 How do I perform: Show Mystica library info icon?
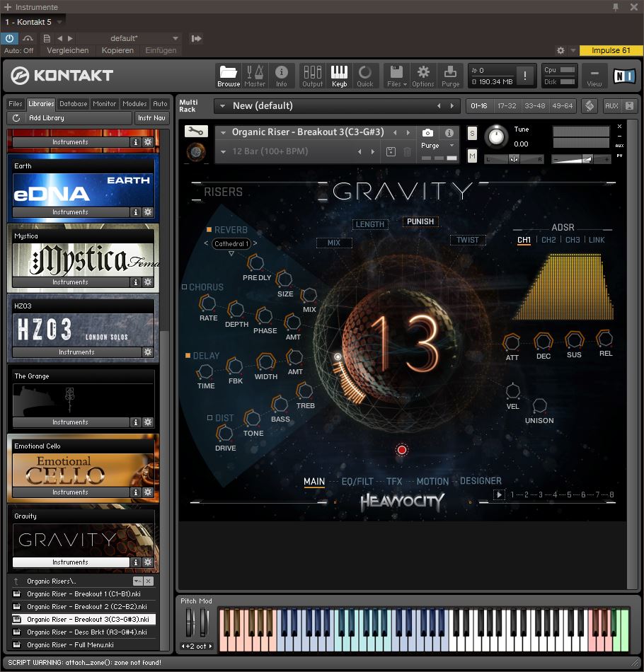[x=135, y=282]
